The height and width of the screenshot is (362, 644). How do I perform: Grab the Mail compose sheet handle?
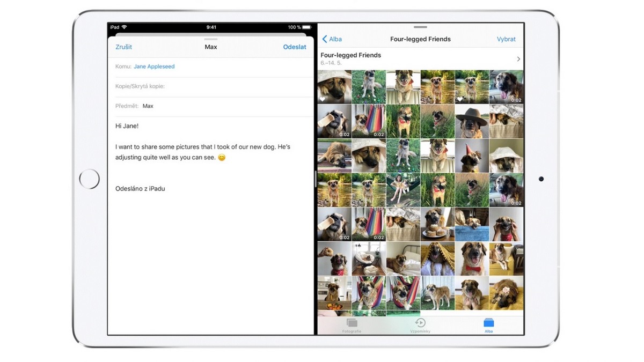(x=211, y=39)
